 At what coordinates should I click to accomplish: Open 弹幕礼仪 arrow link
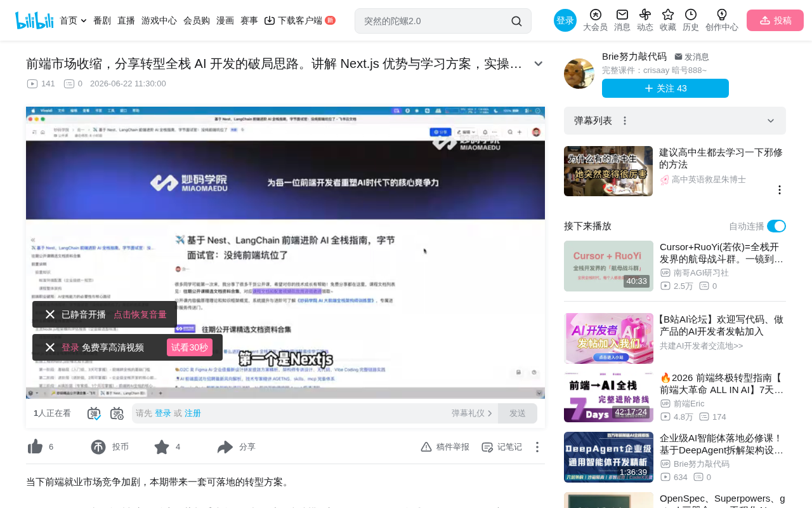(472, 413)
